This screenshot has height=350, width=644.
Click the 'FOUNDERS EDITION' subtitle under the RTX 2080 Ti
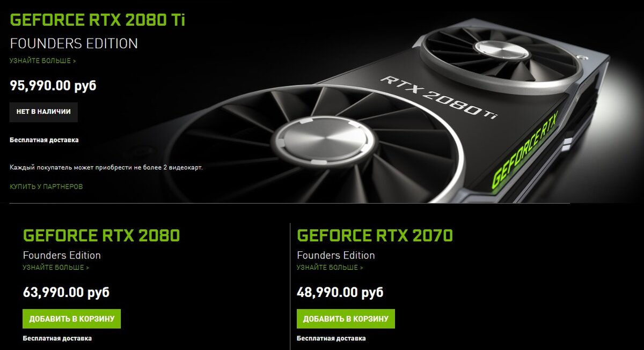click(74, 43)
